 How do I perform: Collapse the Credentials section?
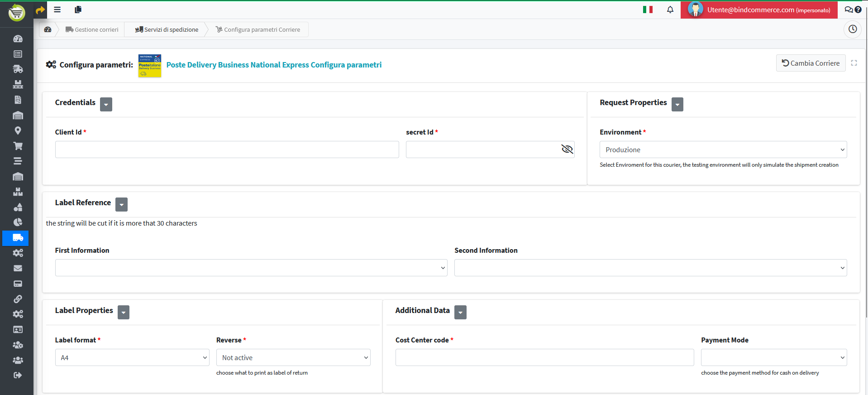[106, 104]
